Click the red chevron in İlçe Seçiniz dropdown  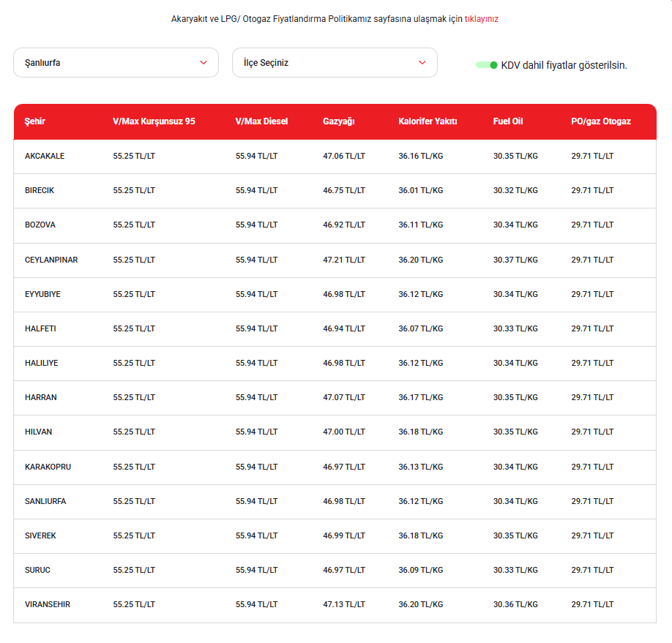(422, 62)
